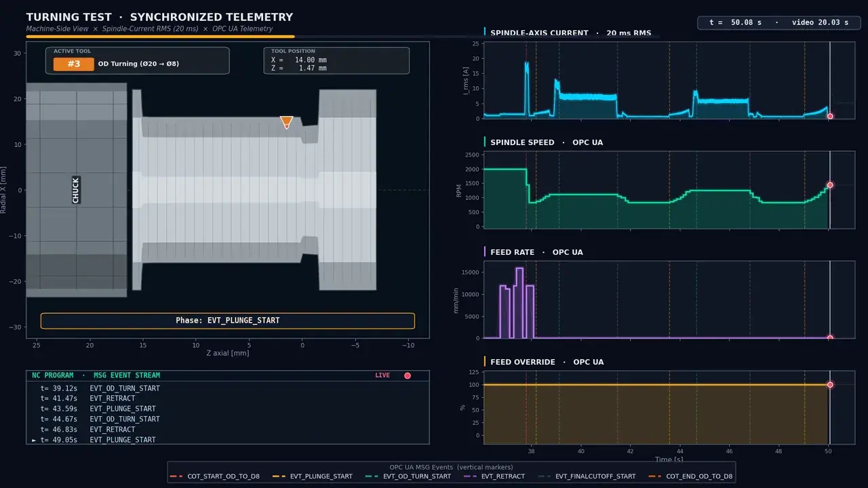Click the orange playback progress bar under the title
This screenshot has width=868, height=488.
click(x=160, y=37)
